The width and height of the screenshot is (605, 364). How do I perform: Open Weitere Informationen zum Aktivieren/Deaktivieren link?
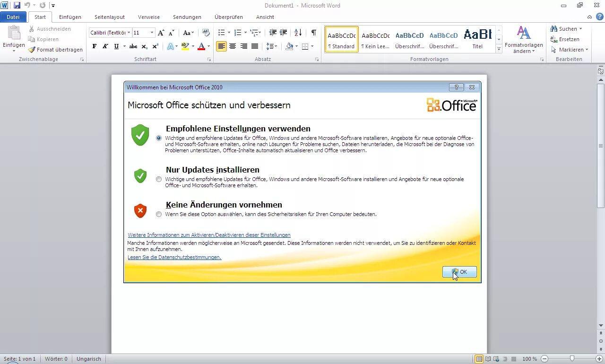[209, 235]
